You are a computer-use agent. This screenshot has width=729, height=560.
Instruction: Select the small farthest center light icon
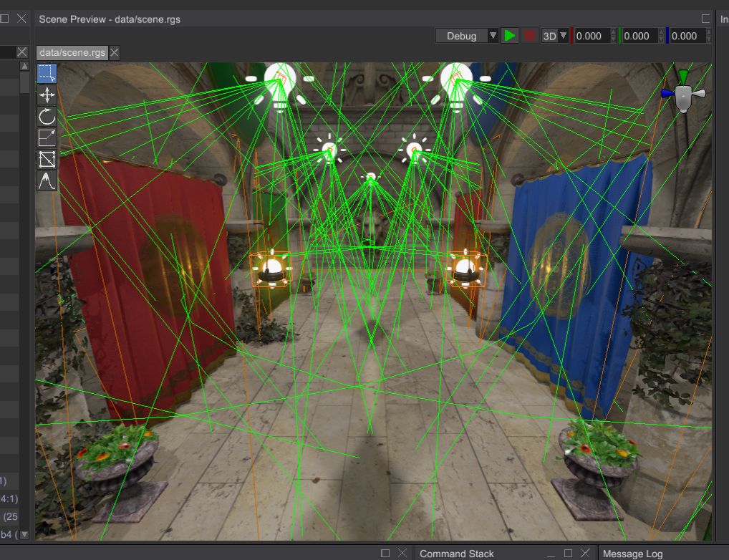(x=371, y=177)
